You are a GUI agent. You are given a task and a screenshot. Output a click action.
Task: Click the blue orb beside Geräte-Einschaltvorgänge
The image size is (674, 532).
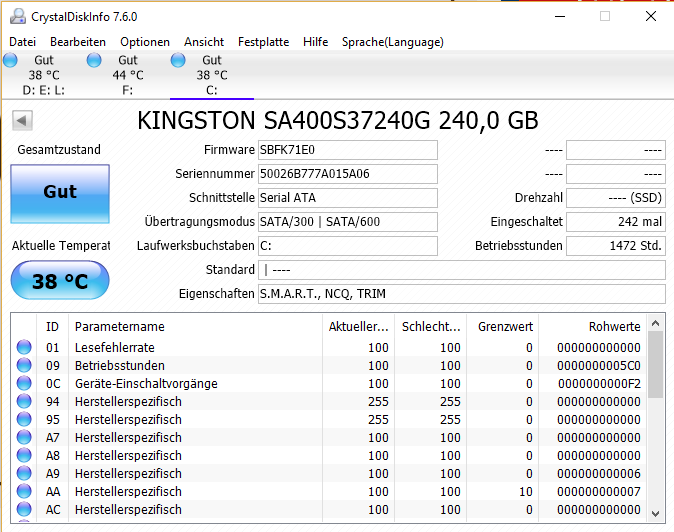(x=24, y=384)
